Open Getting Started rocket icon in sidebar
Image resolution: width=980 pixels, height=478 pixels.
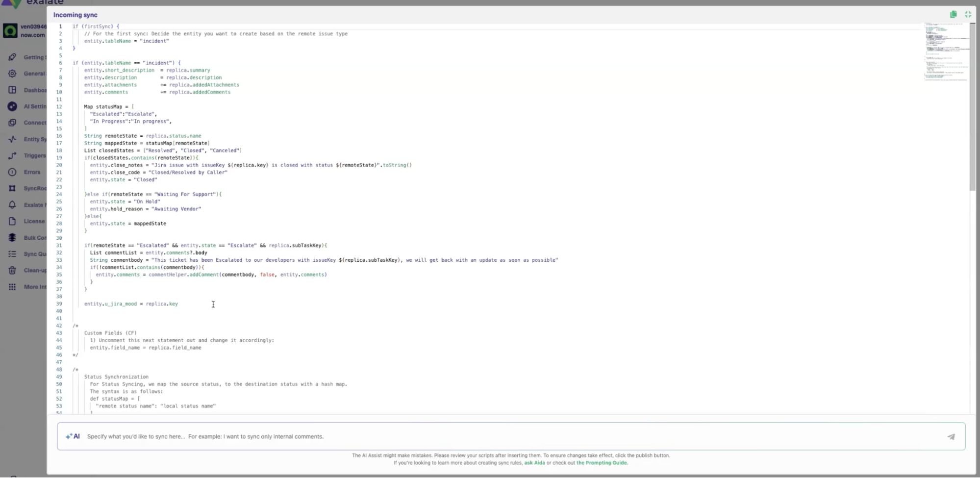pos(12,57)
